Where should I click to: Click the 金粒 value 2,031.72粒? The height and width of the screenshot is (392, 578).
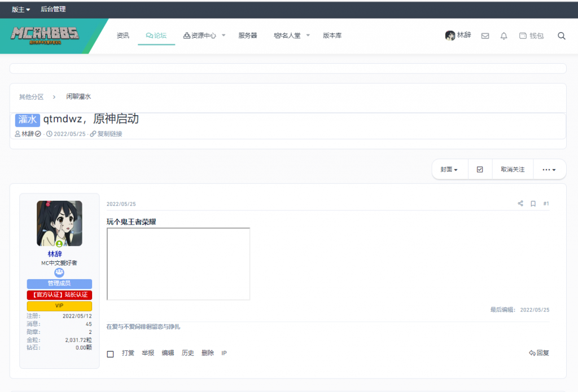pos(78,340)
